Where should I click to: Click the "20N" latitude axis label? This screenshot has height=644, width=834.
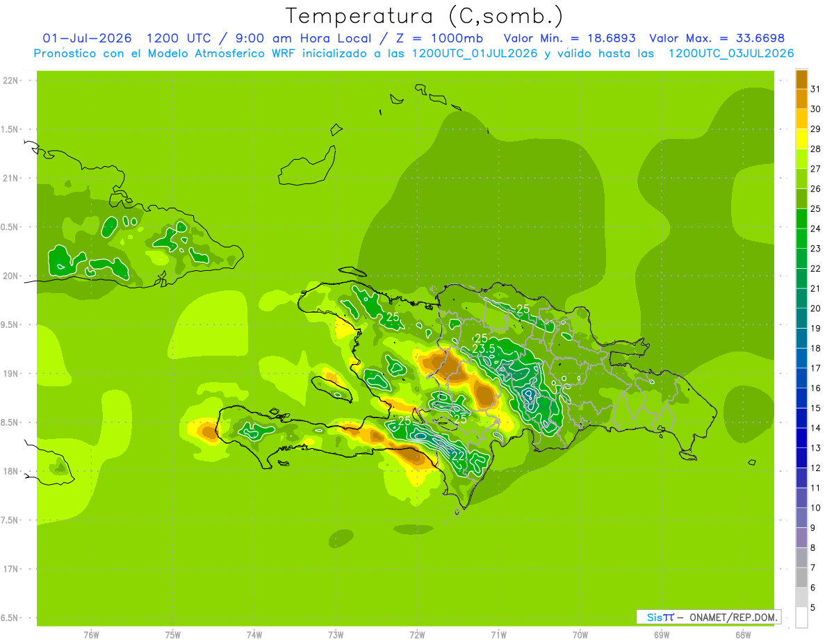point(10,276)
